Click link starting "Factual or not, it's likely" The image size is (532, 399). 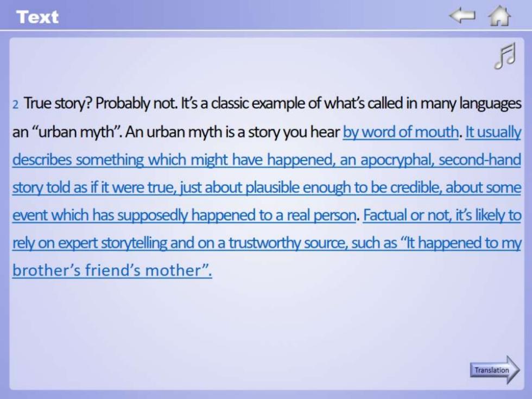click(267, 243)
